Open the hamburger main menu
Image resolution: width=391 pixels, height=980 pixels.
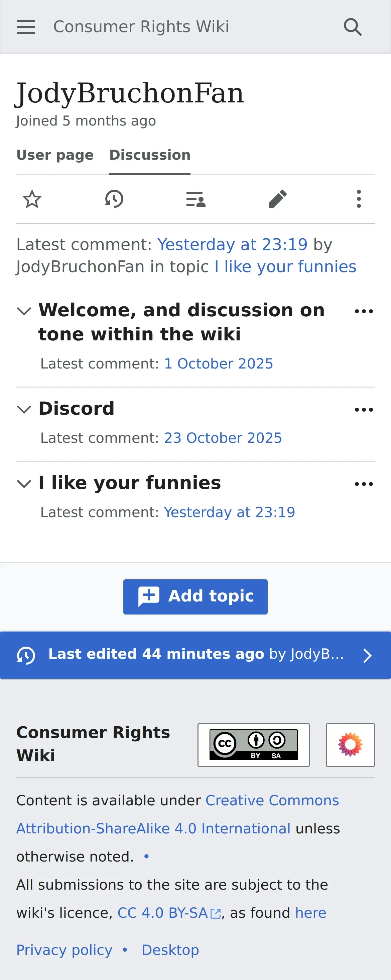coord(26,27)
